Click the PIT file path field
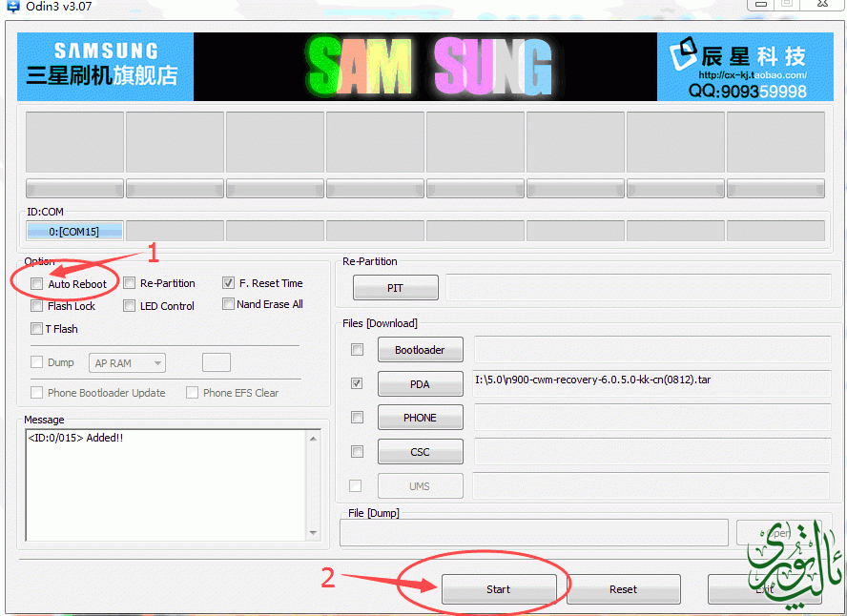The height and width of the screenshot is (616, 847). [638, 287]
